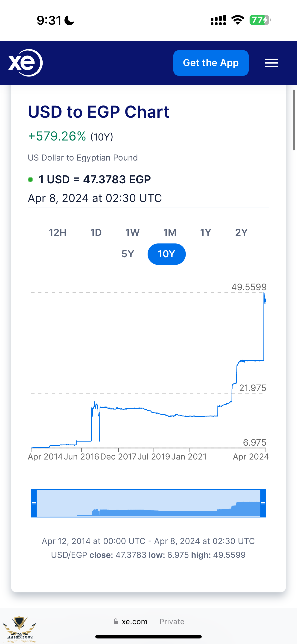The image size is (297, 644).
Task: Select the 1D time range
Action: pos(96,232)
